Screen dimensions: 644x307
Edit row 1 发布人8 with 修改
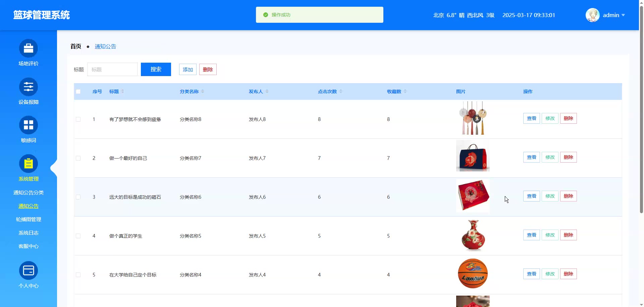[550, 118]
